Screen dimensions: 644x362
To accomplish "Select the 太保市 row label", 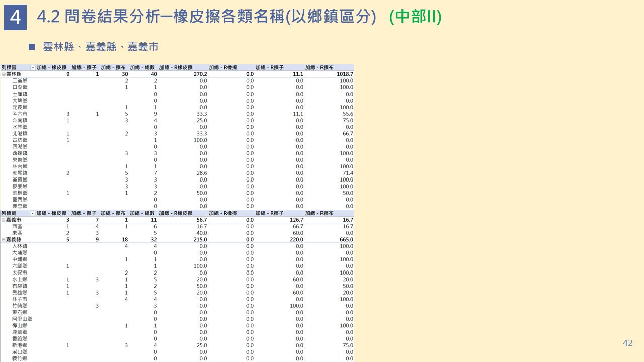I will (x=20, y=273).
